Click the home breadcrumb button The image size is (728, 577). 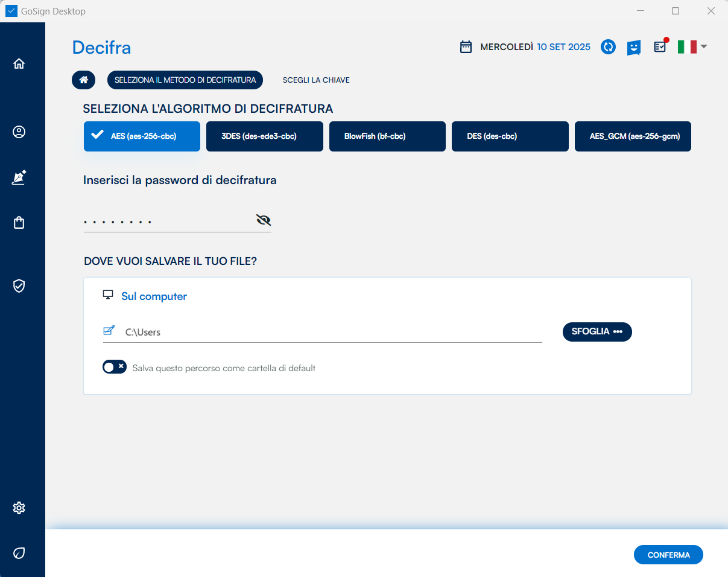point(84,80)
